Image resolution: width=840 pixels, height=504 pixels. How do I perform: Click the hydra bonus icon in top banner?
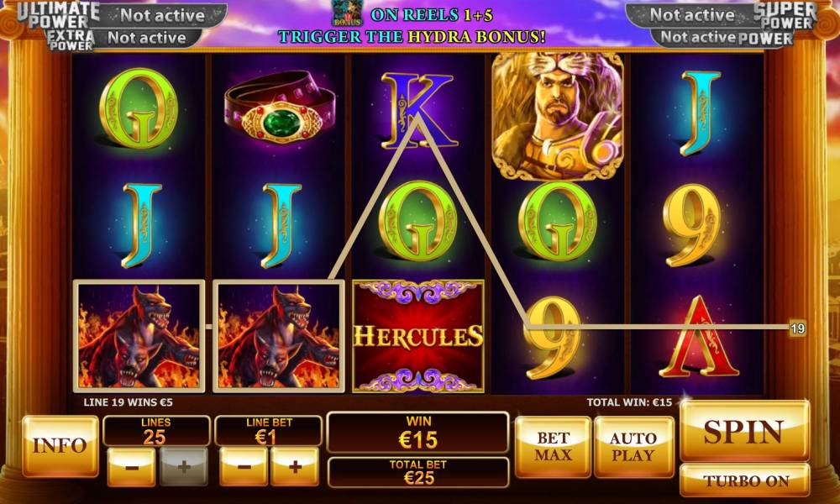point(347,13)
